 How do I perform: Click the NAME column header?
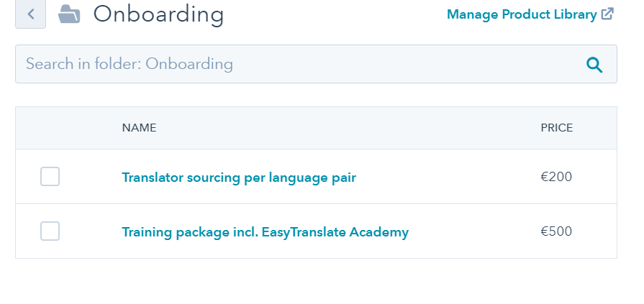(139, 128)
